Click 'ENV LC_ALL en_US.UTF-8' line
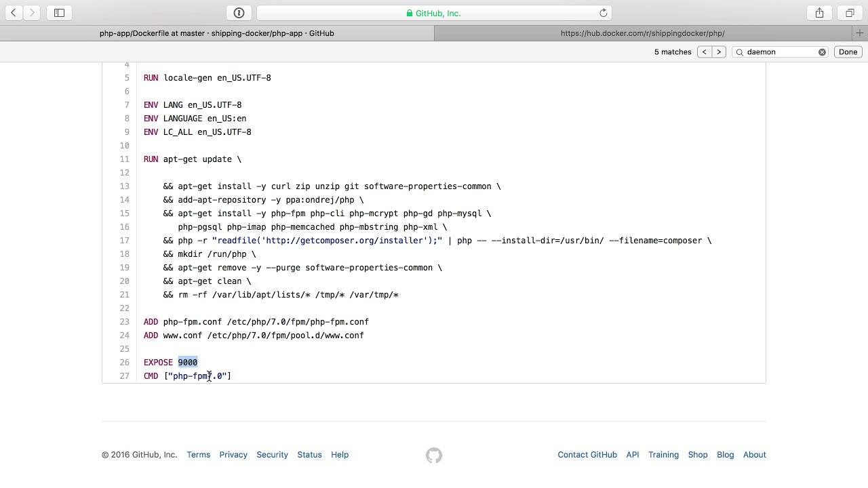Viewport: 868px width, 488px height. click(197, 132)
